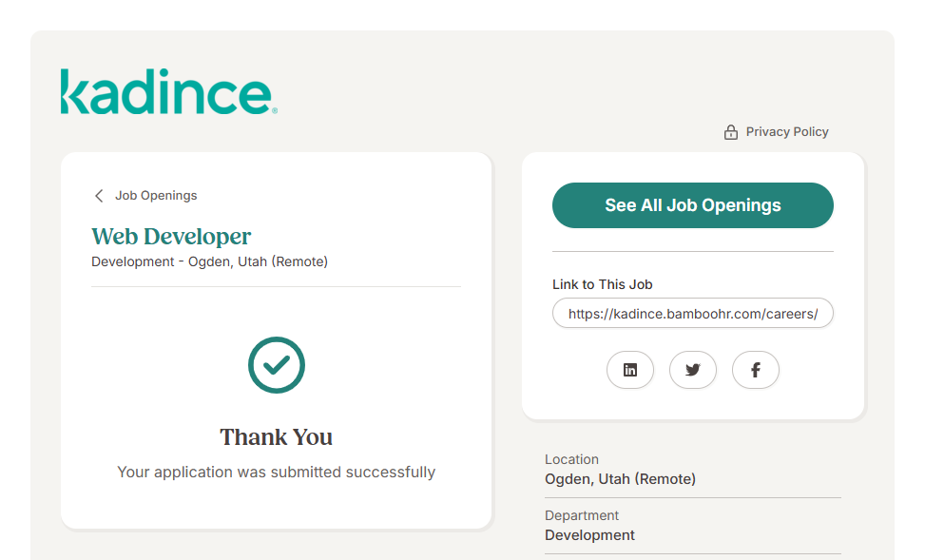Open the Privacy Policy link

click(786, 132)
